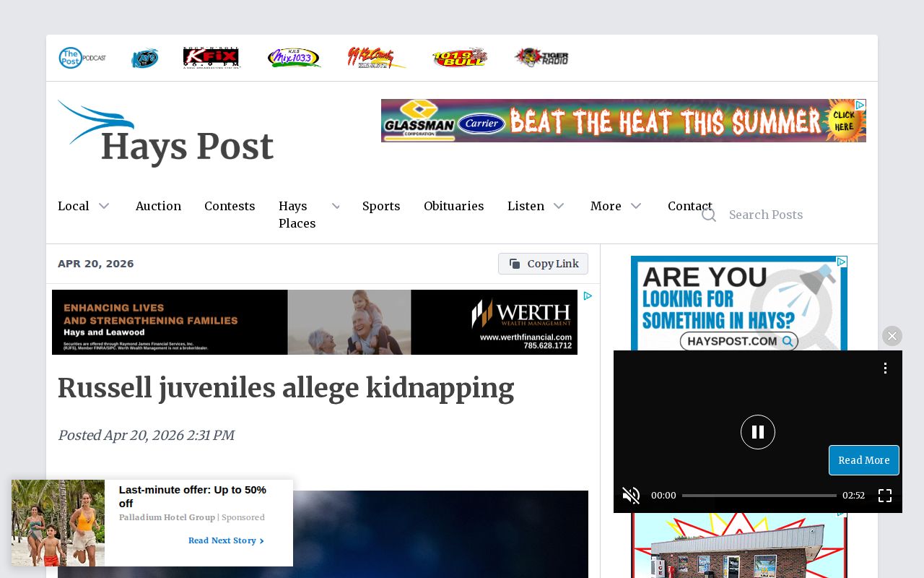Viewport: 924px width, 578px height.
Task: Open the Auction menu item
Action: (158, 207)
